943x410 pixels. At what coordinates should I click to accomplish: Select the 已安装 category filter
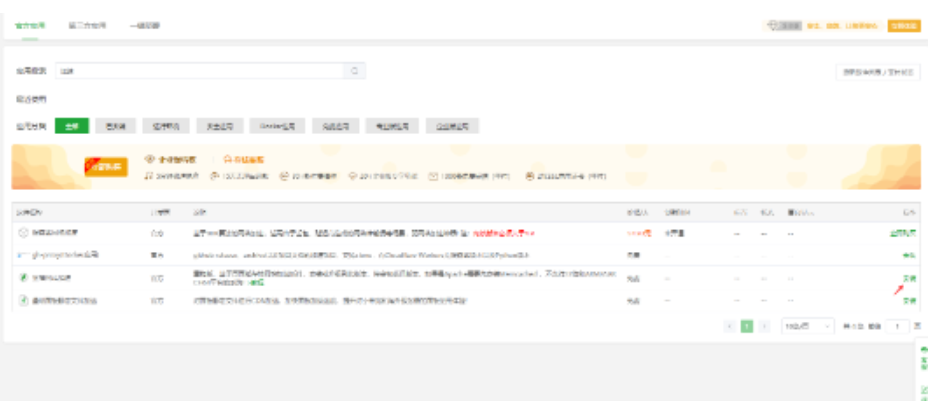[x=116, y=126]
